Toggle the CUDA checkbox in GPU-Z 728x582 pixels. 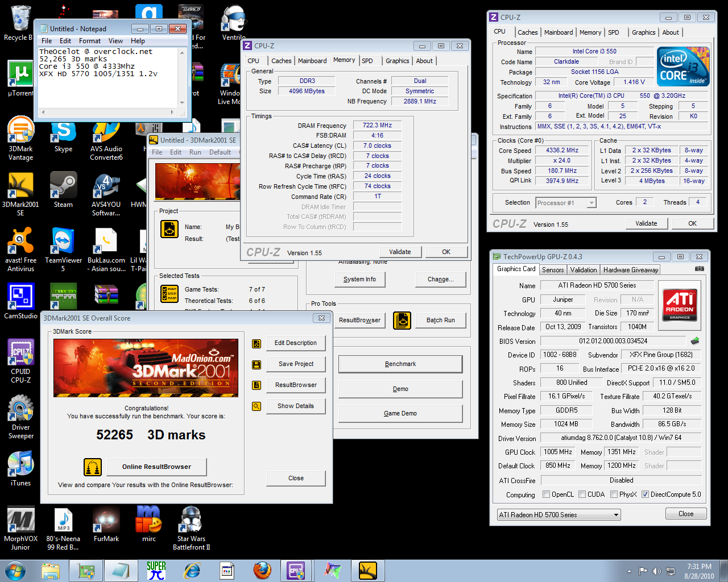click(x=582, y=494)
